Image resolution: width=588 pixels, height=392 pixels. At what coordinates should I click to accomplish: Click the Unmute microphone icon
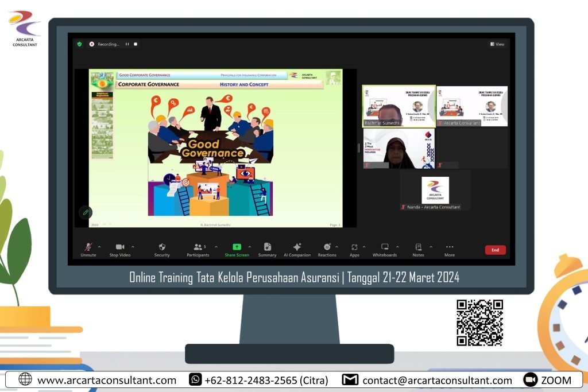click(88, 247)
